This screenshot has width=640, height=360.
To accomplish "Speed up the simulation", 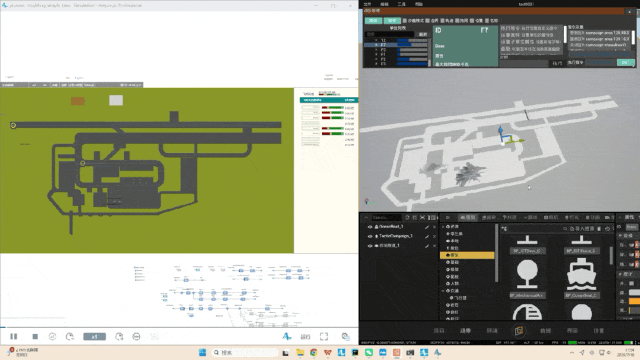I will pos(119,336).
